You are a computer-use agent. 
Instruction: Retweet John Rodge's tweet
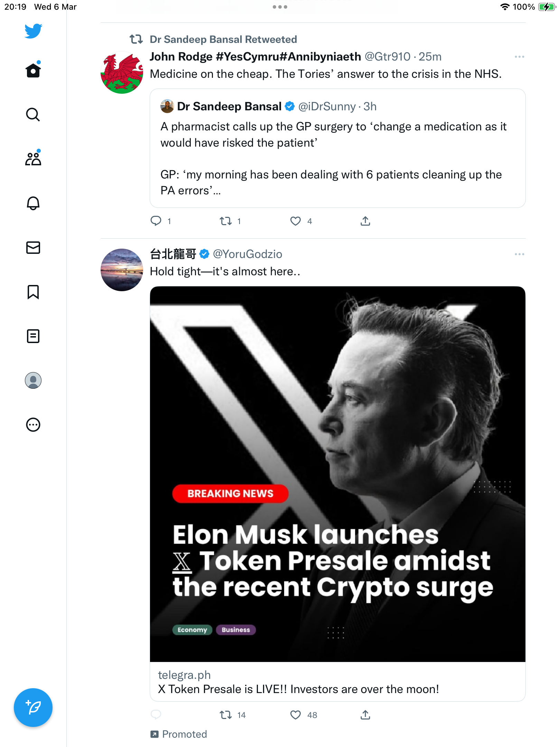226,221
